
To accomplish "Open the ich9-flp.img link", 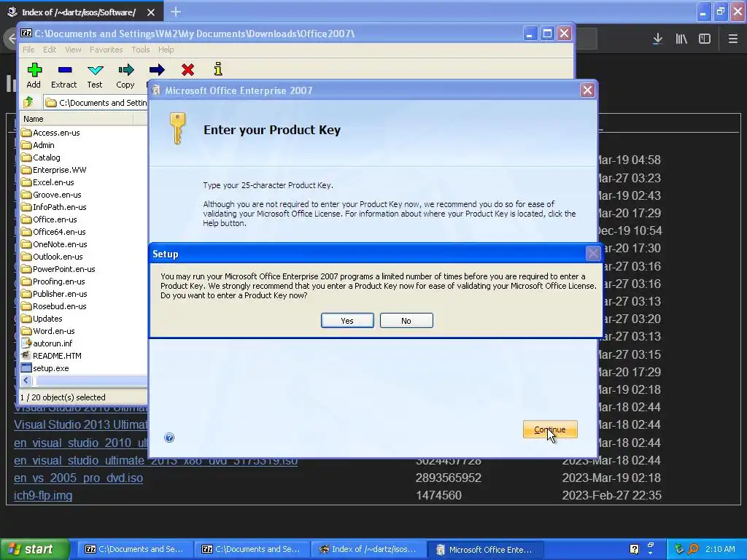I will 43,495.
